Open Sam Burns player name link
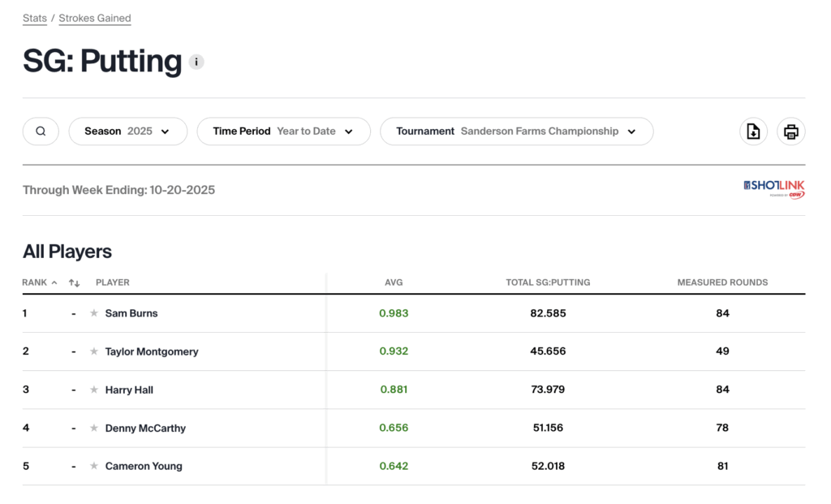This screenshot has width=831, height=504. [131, 313]
